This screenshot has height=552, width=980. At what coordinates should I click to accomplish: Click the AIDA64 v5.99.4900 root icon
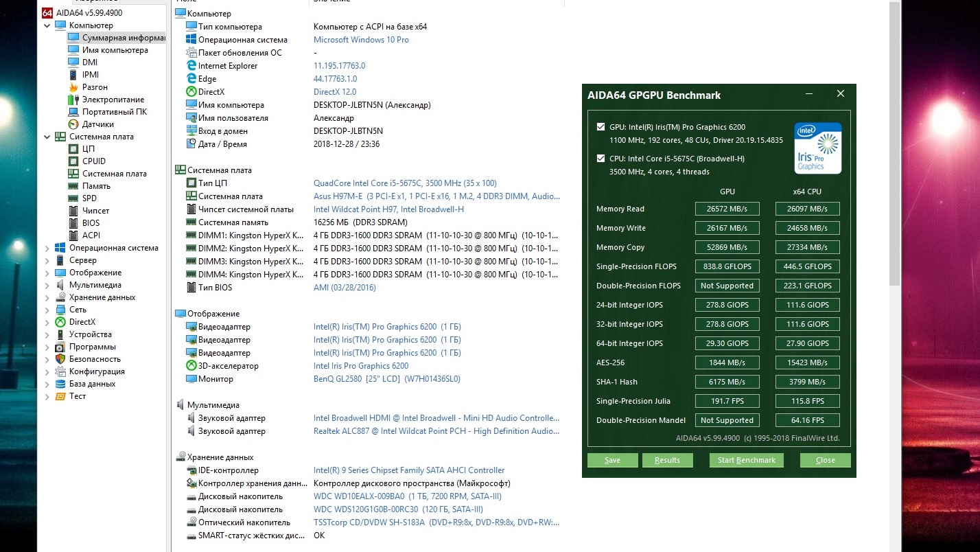[x=47, y=13]
